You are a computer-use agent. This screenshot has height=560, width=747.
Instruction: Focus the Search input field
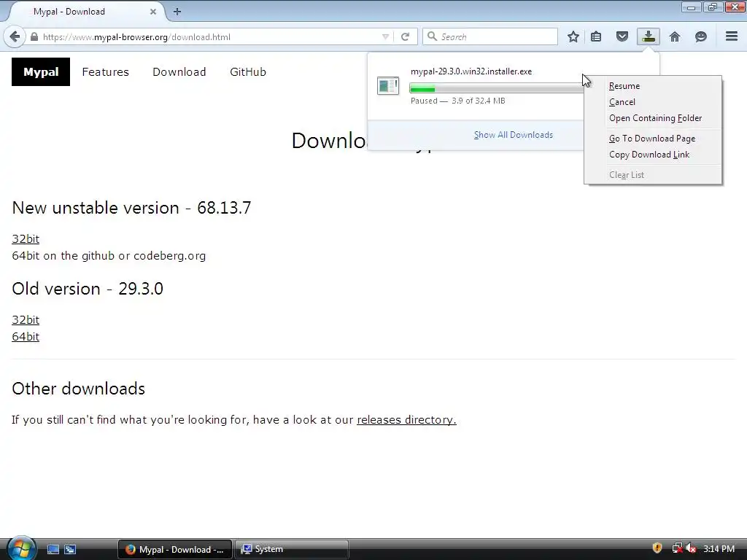tap(490, 36)
